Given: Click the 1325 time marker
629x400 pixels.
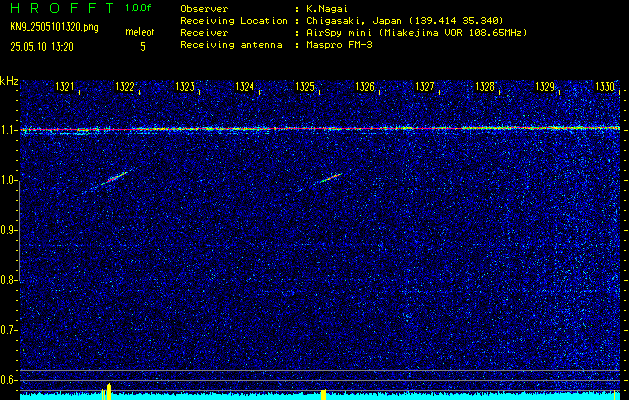Looking at the screenshot, I should pos(304,87).
